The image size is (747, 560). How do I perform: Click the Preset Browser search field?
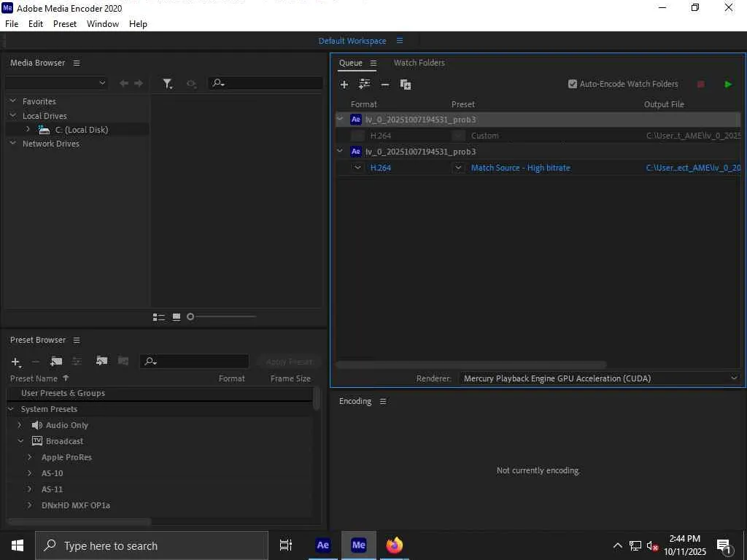194,362
